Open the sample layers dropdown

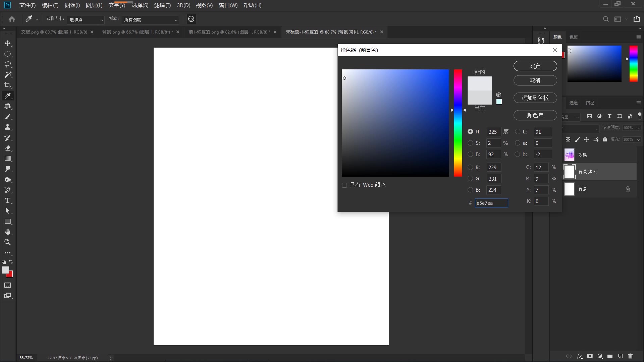point(150,20)
